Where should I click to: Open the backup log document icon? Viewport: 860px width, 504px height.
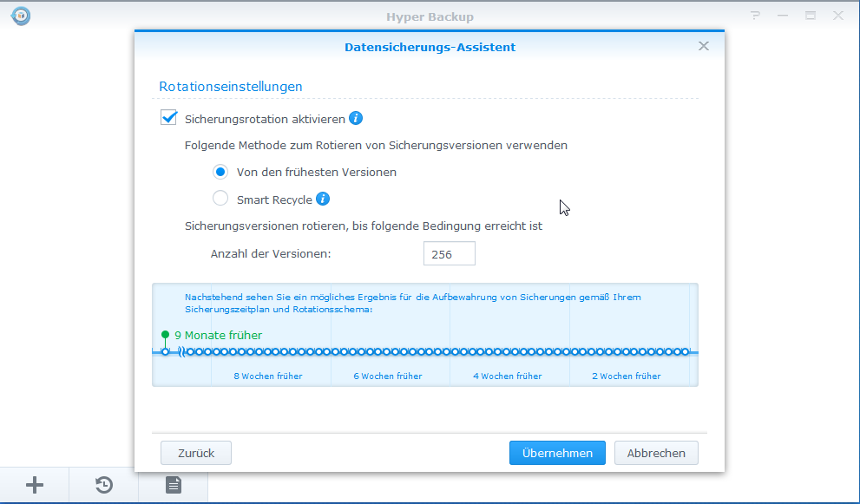(174, 485)
